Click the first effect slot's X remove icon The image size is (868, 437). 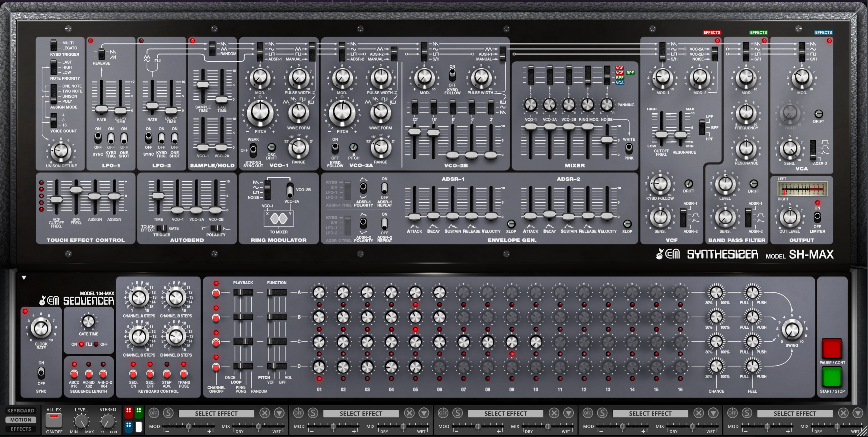pos(265,413)
